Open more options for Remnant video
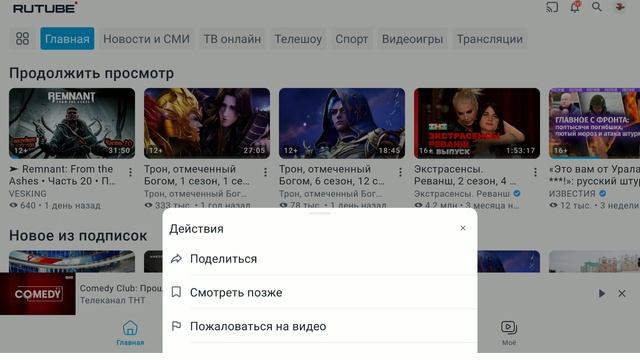Viewport: 640px width, 360px height. [131, 173]
